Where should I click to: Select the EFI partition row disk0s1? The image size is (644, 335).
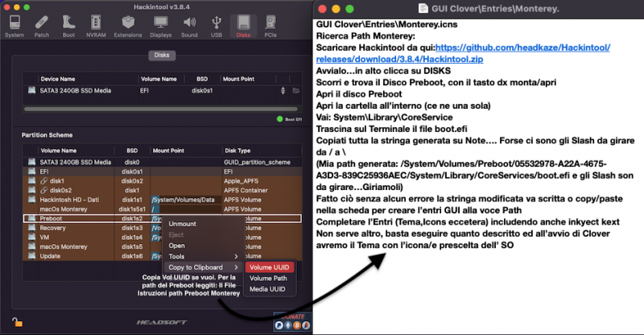point(163,172)
